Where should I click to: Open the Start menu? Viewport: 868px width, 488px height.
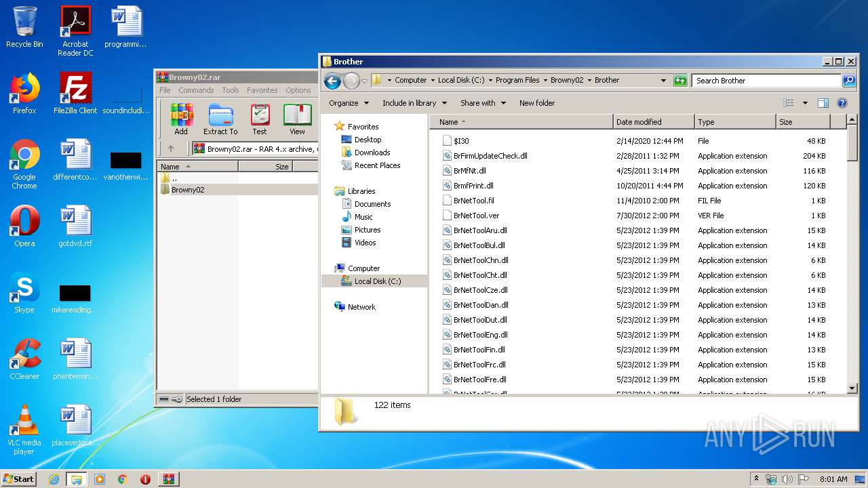pyautogui.click(x=19, y=479)
